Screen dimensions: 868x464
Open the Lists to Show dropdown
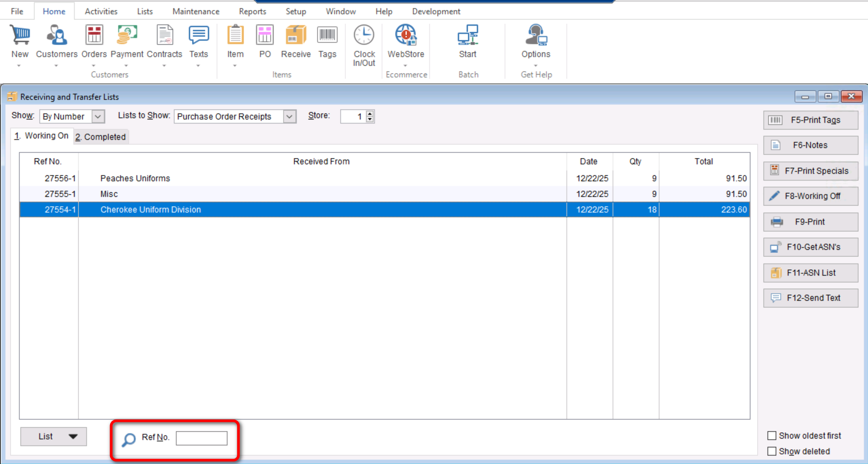click(289, 116)
